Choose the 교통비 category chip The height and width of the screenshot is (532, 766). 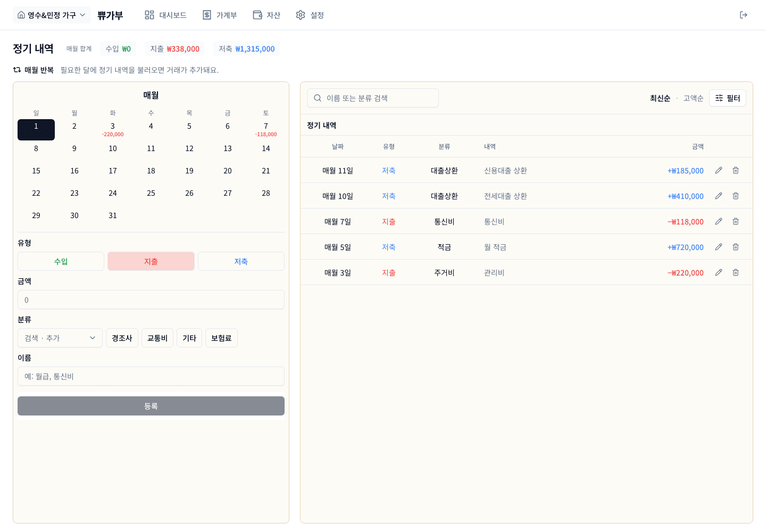click(157, 338)
